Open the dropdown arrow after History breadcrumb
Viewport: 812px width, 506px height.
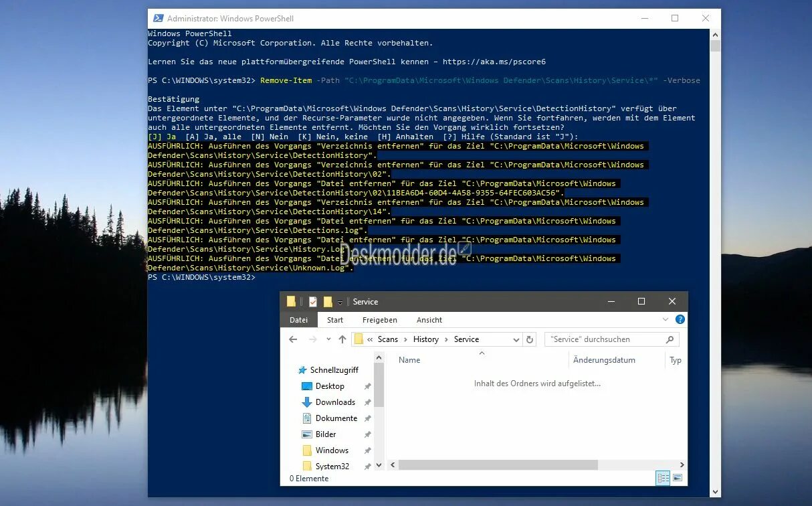point(446,339)
